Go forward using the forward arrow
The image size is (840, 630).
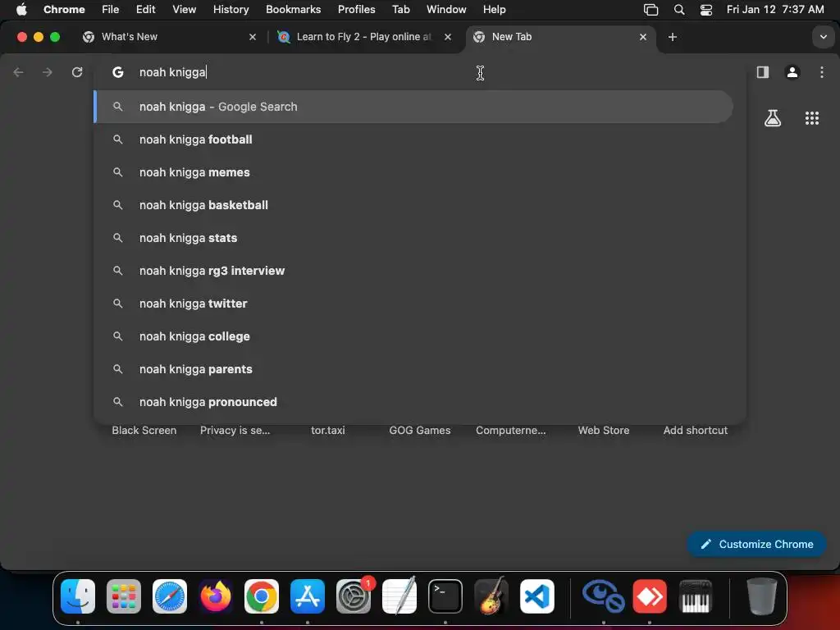click(47, 72)
